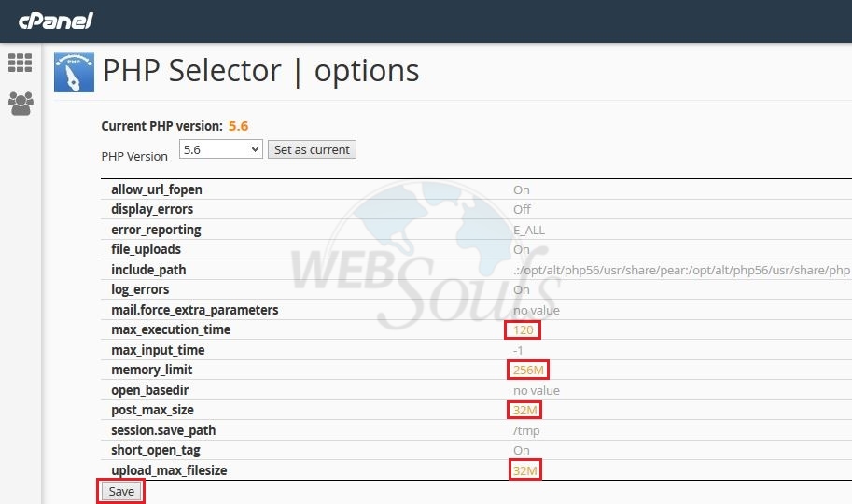The height and width of the screenshot is (504, 852).
Task: Toggle the short_open_tag On value
Action: click(x=521, y=451)
